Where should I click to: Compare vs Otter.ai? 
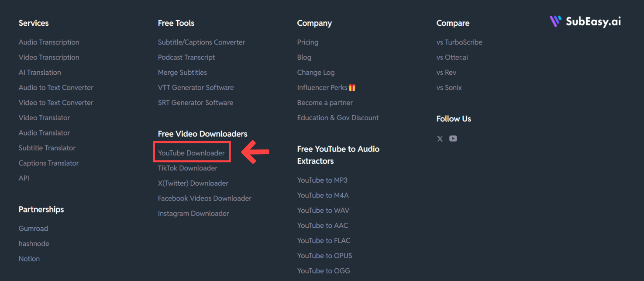tap(452, 57)
